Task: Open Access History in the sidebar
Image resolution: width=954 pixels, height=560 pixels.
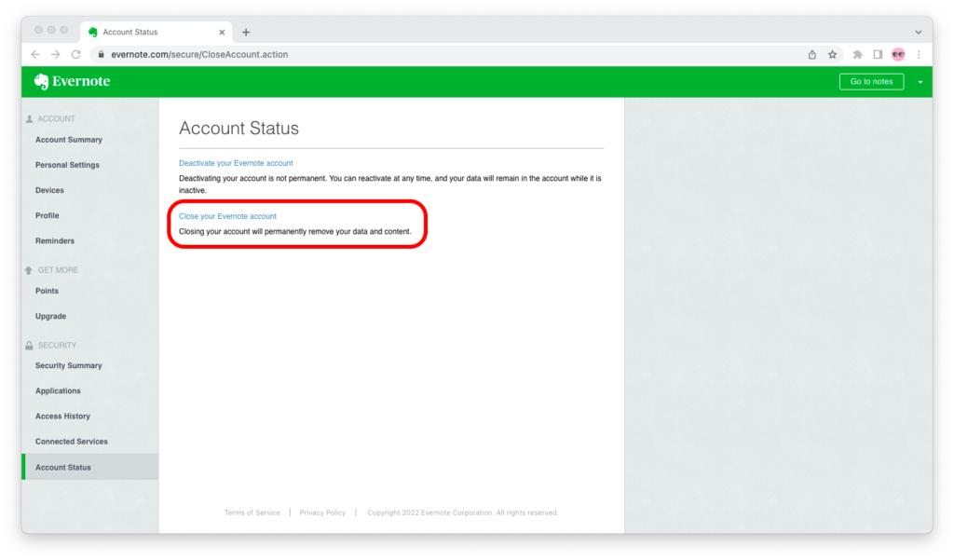Action: point(62,417)
